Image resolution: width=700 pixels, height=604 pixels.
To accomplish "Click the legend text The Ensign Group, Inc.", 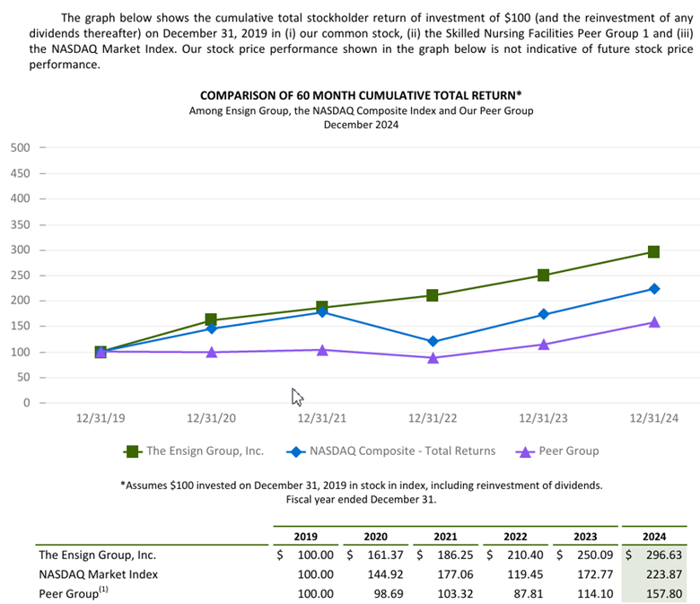I will click(x=205, y=451).
